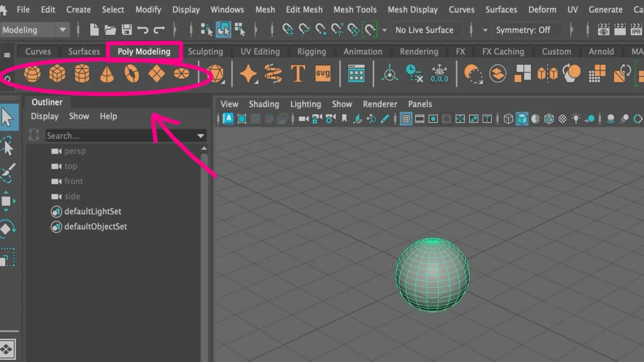This screenshot has width=644, height=362.
Task: Switch to the UV Editing shelf tab
Action: 260,52
